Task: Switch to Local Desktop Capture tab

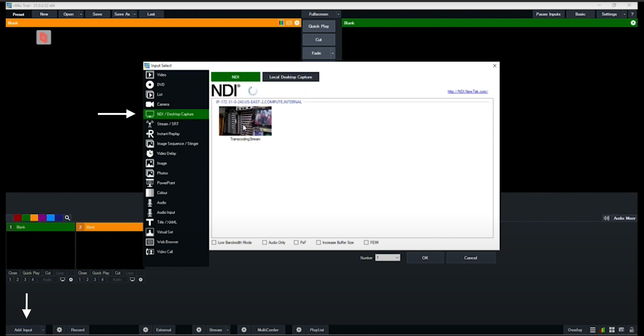Action: (x=291, y=77)
